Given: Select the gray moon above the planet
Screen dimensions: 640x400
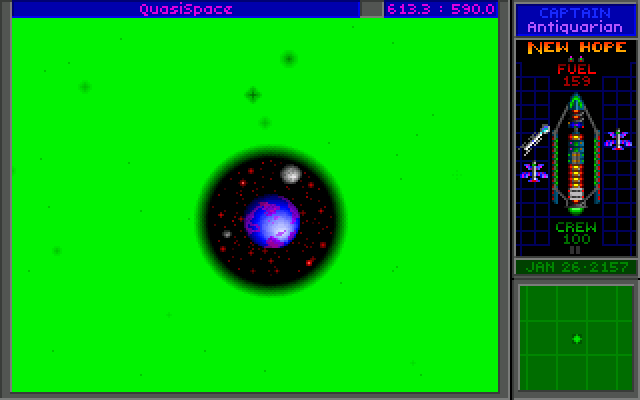Looking at the screenshot, I should coord(291,174).
